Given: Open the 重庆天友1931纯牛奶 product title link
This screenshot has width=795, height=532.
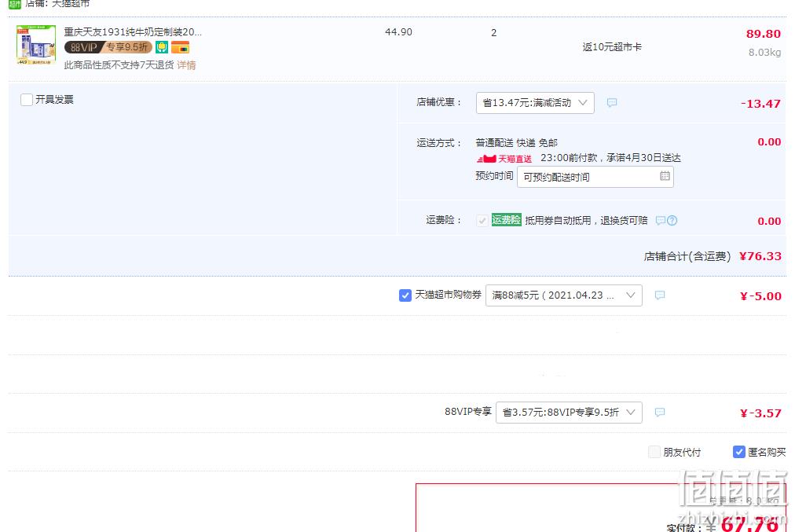Looking at the screenshot, I should [133, 32].
